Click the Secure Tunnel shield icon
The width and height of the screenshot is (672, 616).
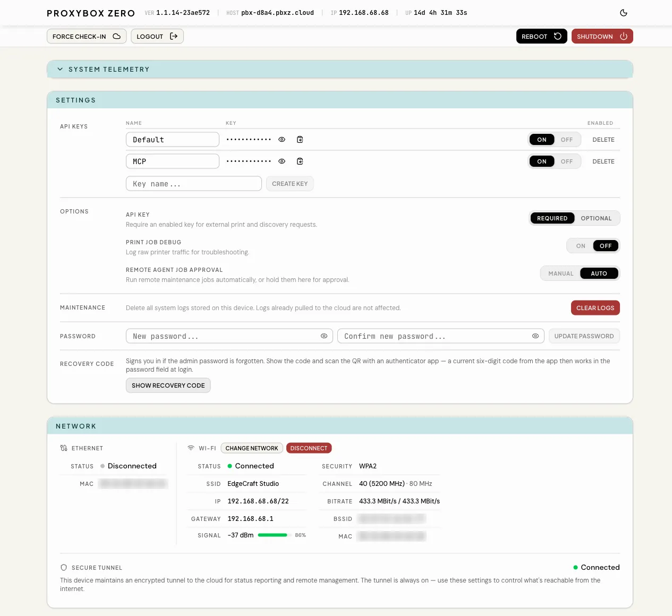tap(64, 568)
